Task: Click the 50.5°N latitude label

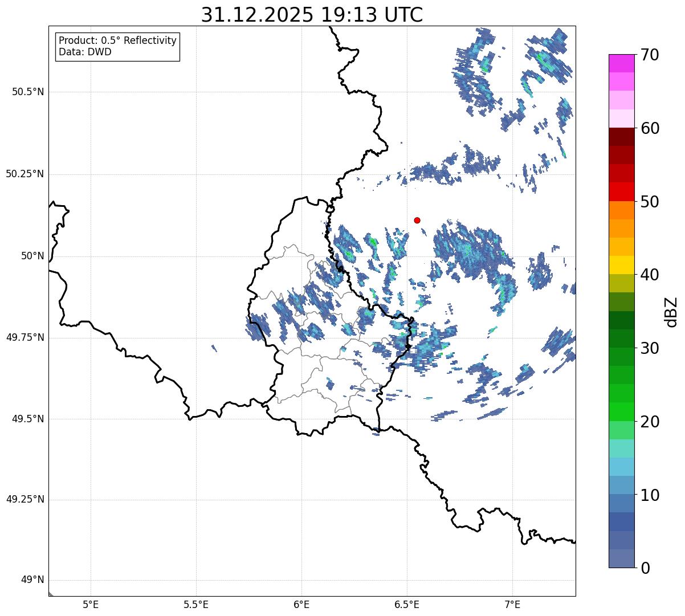Action: [x=28, y=92]
